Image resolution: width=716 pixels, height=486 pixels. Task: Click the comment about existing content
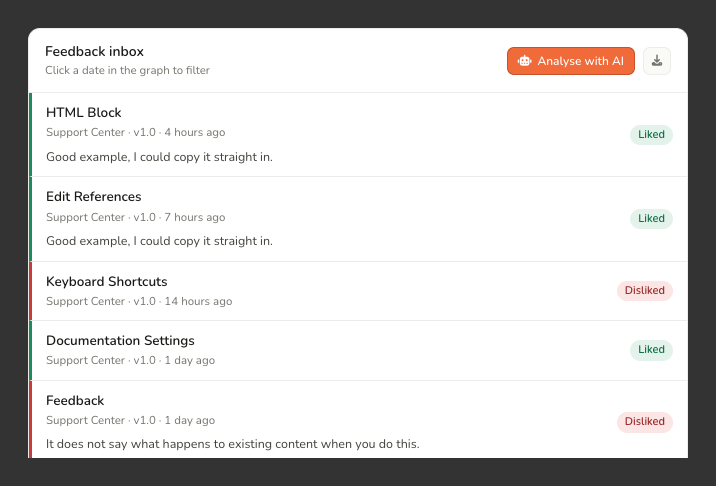pyautogui.click(x=233, y=444)
